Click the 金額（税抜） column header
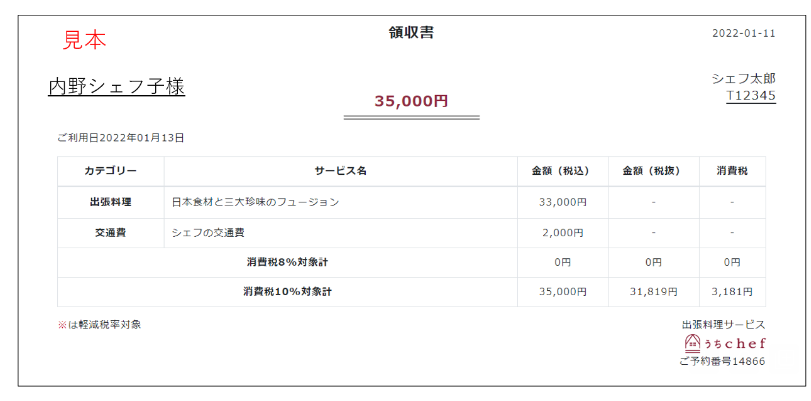The width and height of the screenshot is (811, 401). (x=654, y=171)
